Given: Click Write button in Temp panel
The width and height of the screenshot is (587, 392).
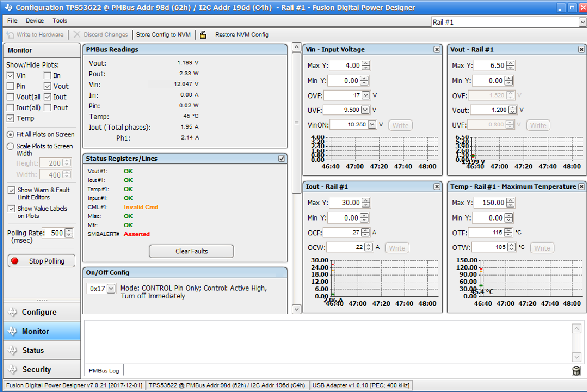Looking at the screenshot, I should point(542,248).
